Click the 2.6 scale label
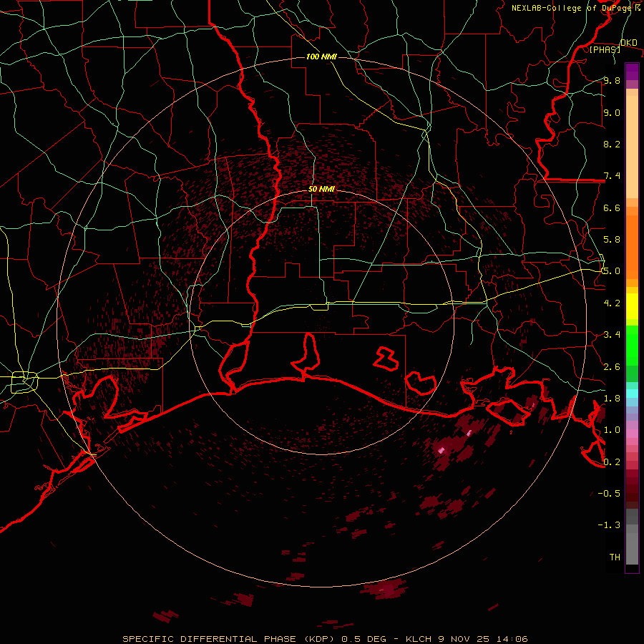Screen dimensions: 644x644 click(612, 367)
